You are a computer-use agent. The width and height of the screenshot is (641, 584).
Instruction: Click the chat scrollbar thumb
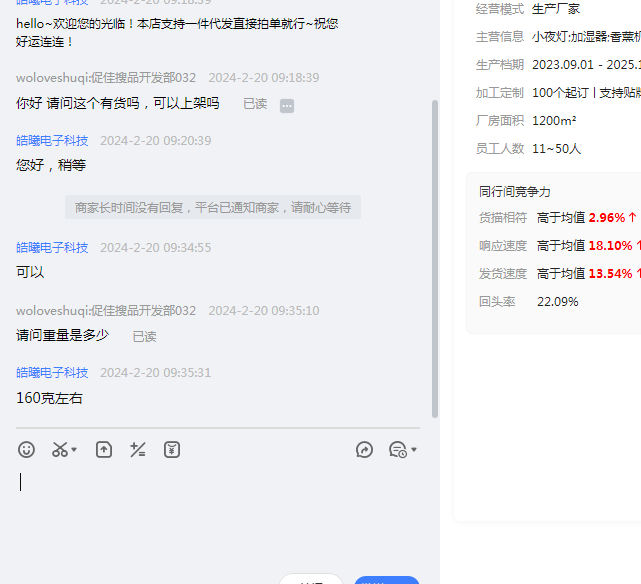click(x=434, y=258)
